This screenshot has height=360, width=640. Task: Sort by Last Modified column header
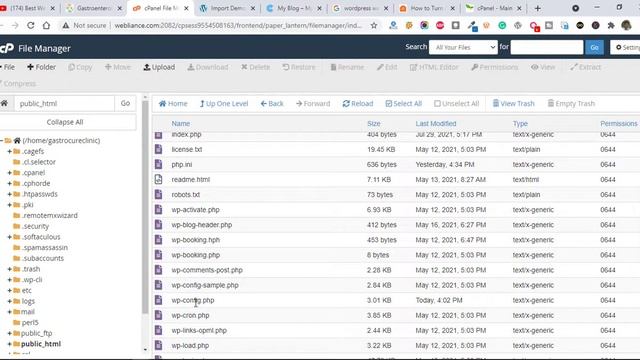(436, 123)
